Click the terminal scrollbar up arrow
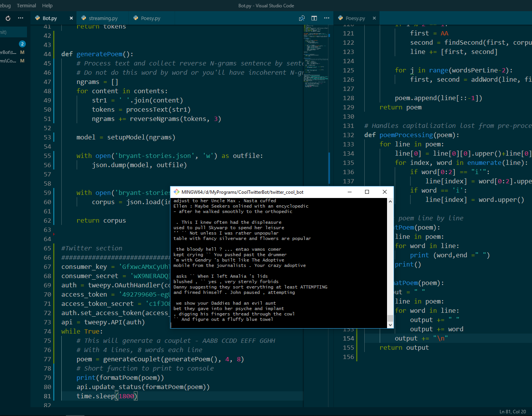Image resolution: width=532 pixels, height=416 pixels. tap(390, 201)
